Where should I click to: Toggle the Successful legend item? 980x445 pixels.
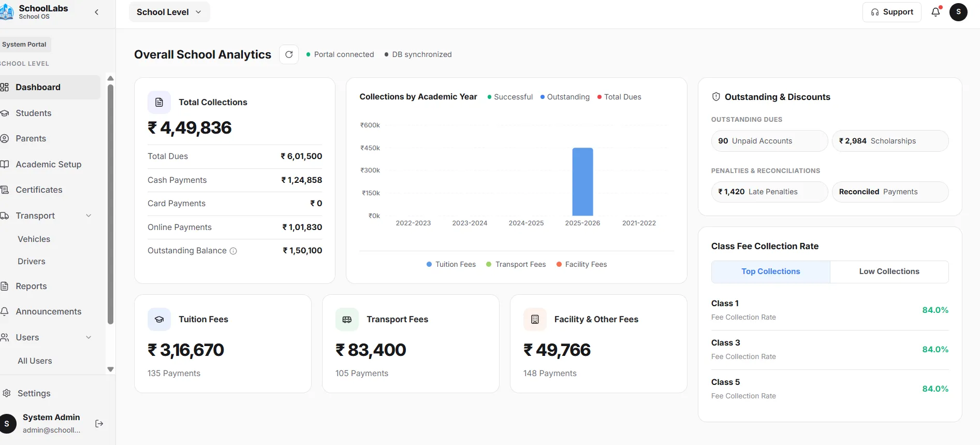510,97
